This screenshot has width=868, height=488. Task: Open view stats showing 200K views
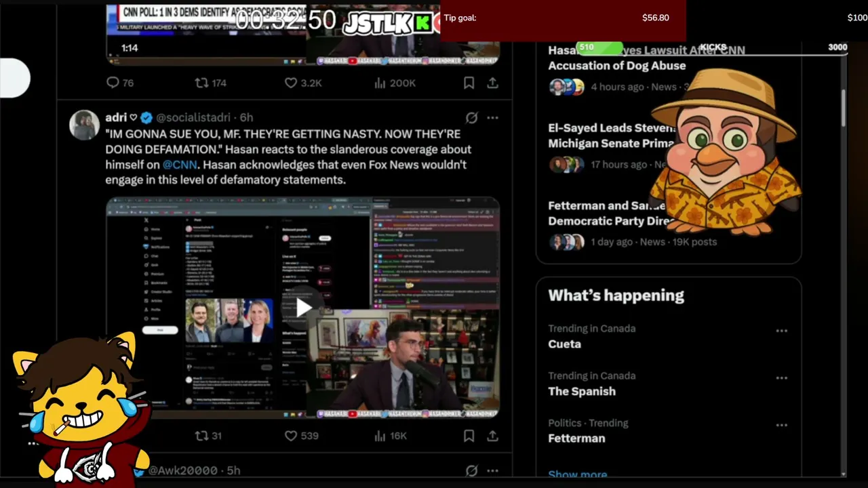click(395, 83)
